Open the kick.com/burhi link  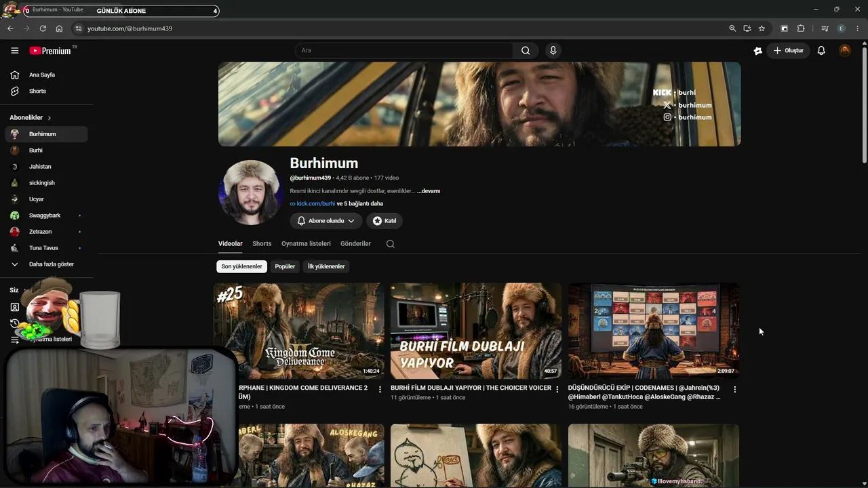click(x=316, y=203)
